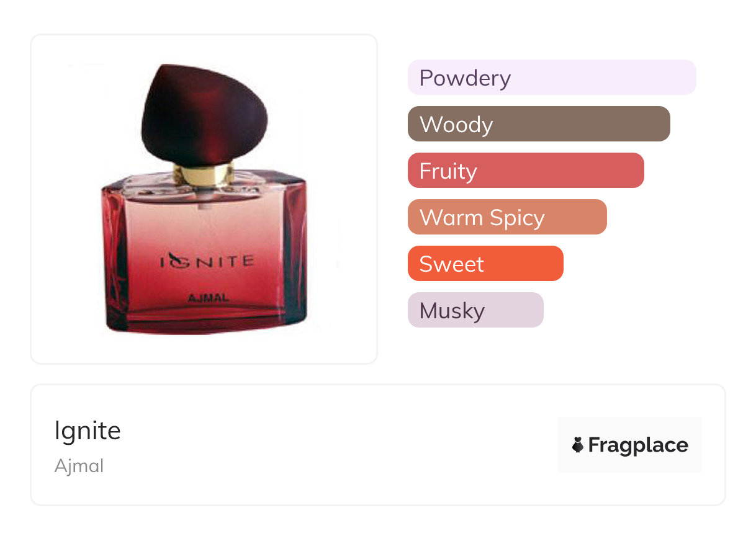Select the Warm Spicy accord bar
The image size is (756, 536).
(507, 217)
